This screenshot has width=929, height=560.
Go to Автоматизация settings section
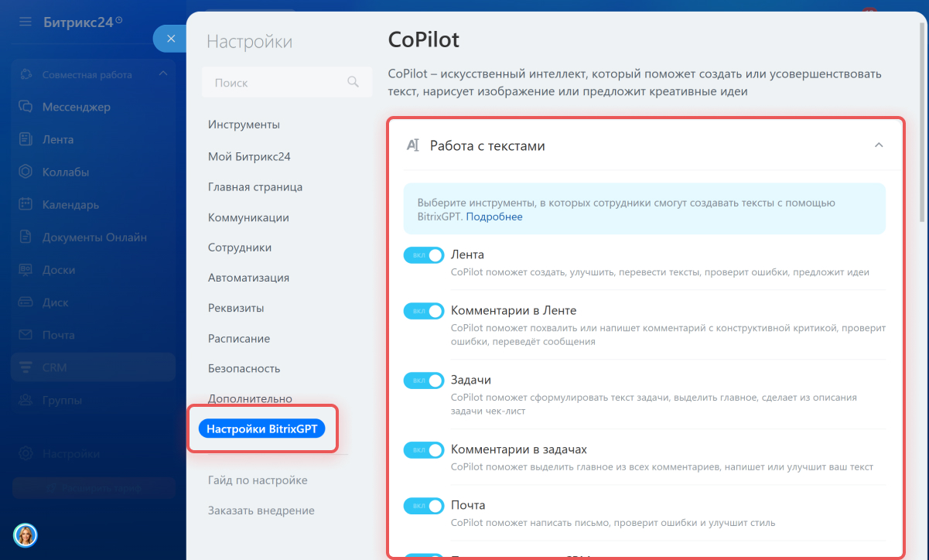tap(248, 278)
